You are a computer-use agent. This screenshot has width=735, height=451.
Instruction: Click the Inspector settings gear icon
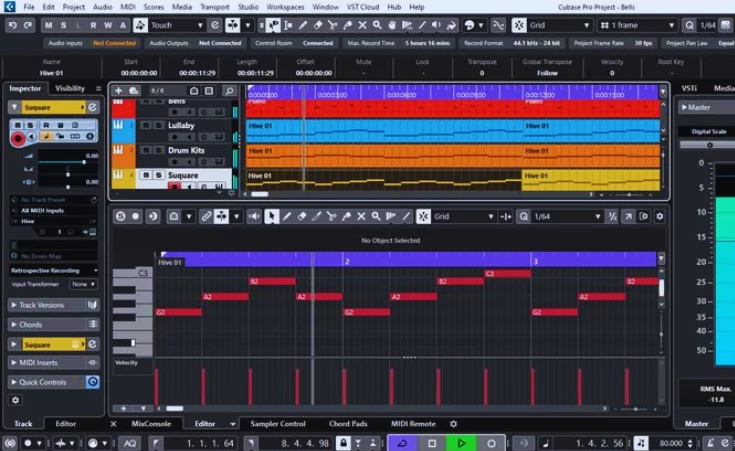click(x=15, y=400)
